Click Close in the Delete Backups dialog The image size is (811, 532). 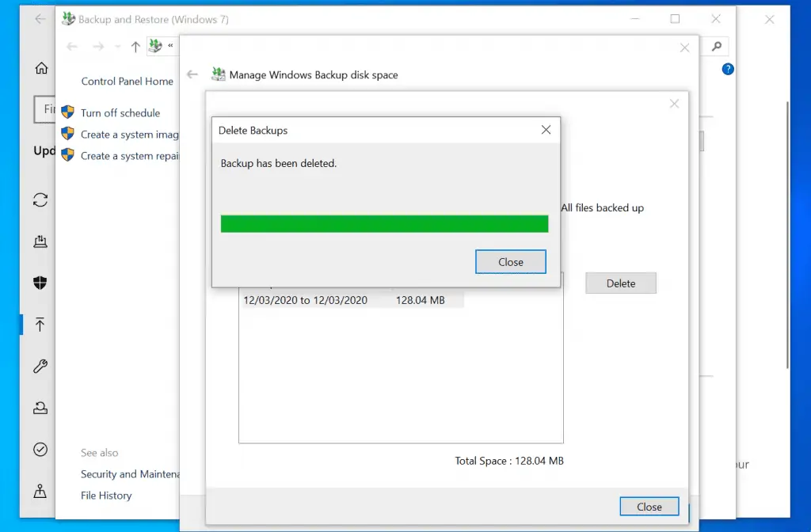point(510,261)
